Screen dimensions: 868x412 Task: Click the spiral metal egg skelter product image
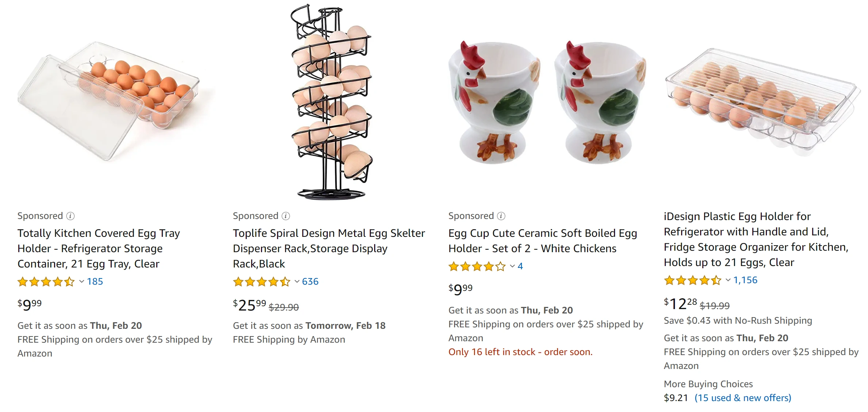coord(331,102)
